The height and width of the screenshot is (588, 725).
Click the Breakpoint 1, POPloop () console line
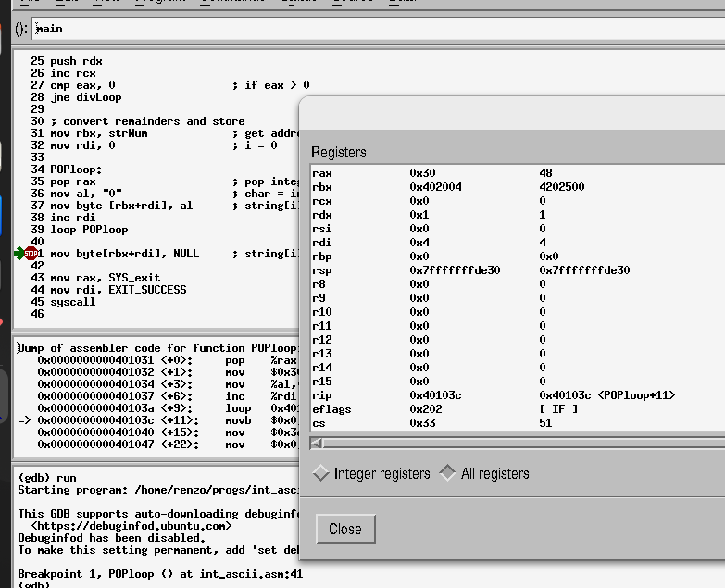160,574
